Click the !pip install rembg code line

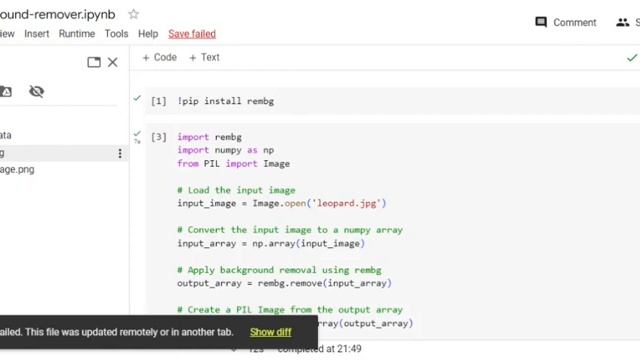click(x=225, y=101)
